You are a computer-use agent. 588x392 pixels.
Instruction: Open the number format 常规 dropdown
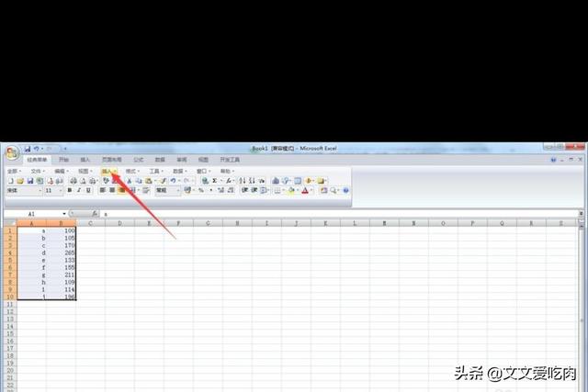[x=177, y=190]
